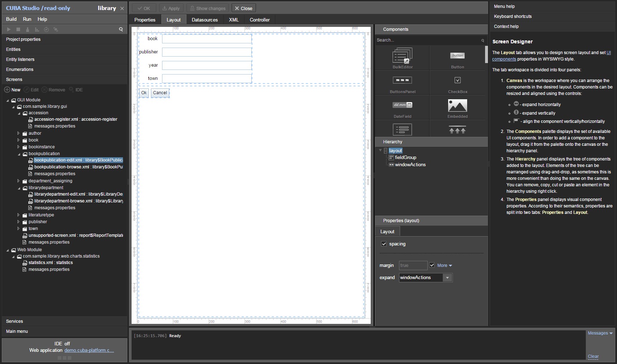
Task: Choose the CheckBox component in the palette
Action: [x=457, y=81]
